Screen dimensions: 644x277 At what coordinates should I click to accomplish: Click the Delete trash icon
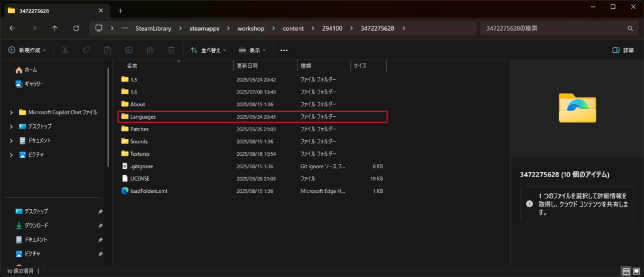click(x=172, y=50)
